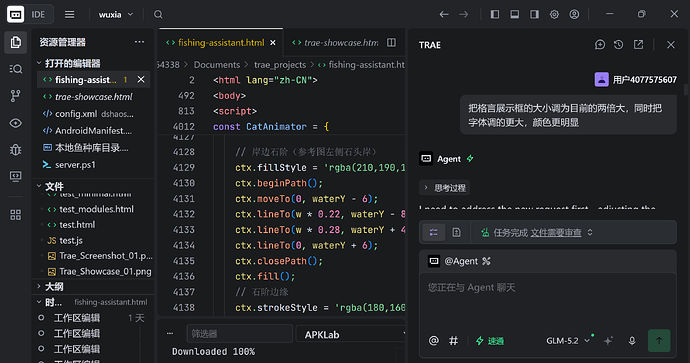Open the Search icon in activity bar

coord(15,69)
